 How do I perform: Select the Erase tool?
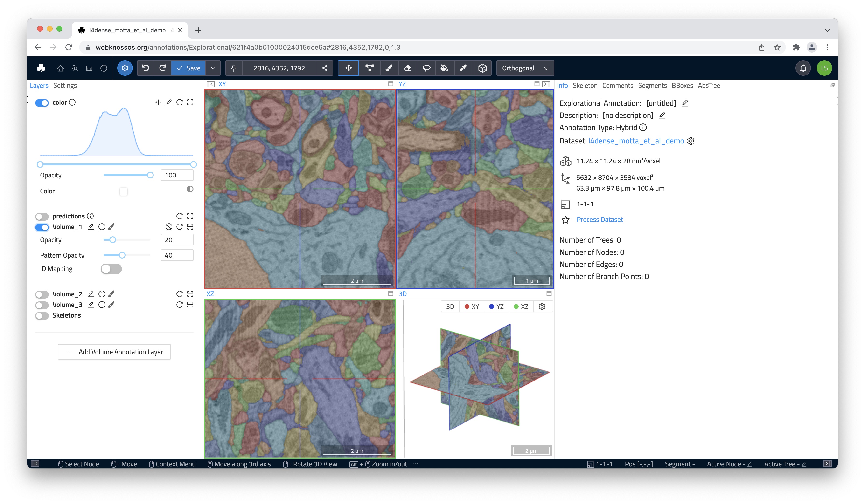407,68
